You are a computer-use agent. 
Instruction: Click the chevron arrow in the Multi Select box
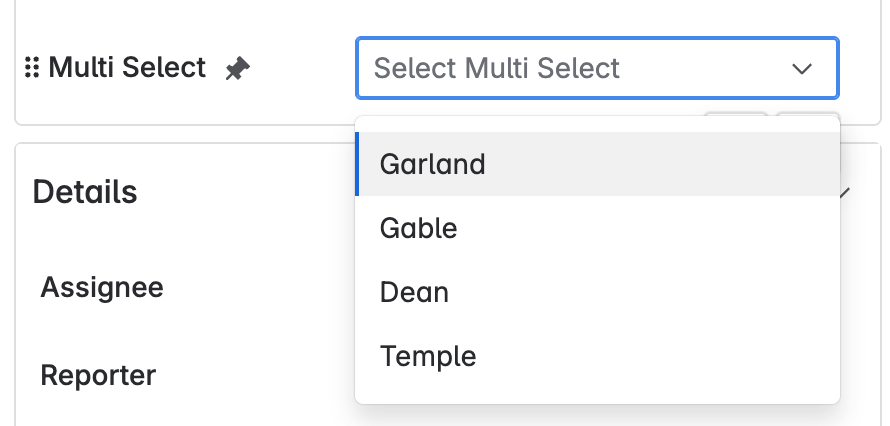pos(801,69)
